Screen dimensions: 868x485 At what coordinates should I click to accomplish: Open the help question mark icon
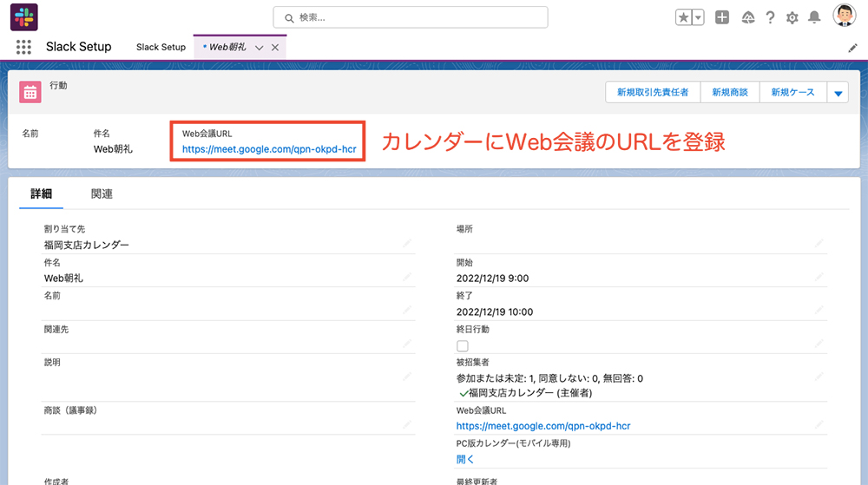(x=770, y=17)
